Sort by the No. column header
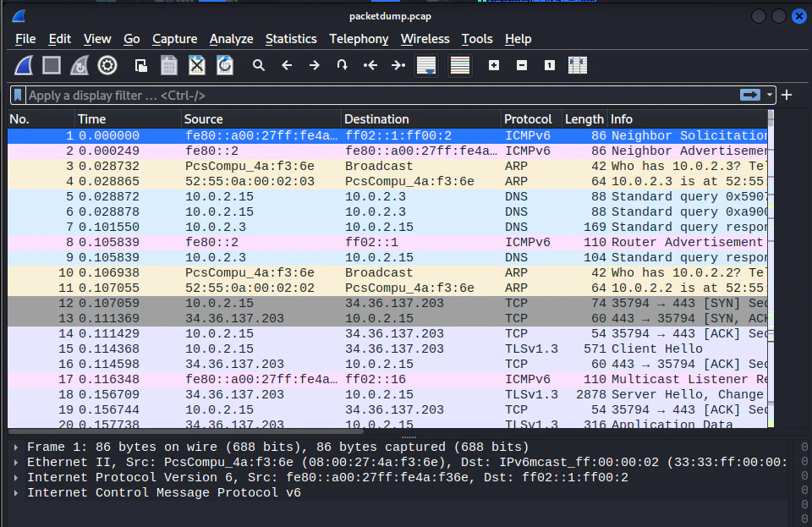 (41, 119)
